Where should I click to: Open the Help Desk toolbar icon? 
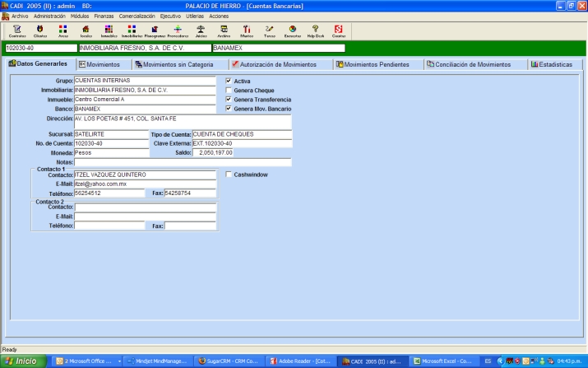coord(316,31)
